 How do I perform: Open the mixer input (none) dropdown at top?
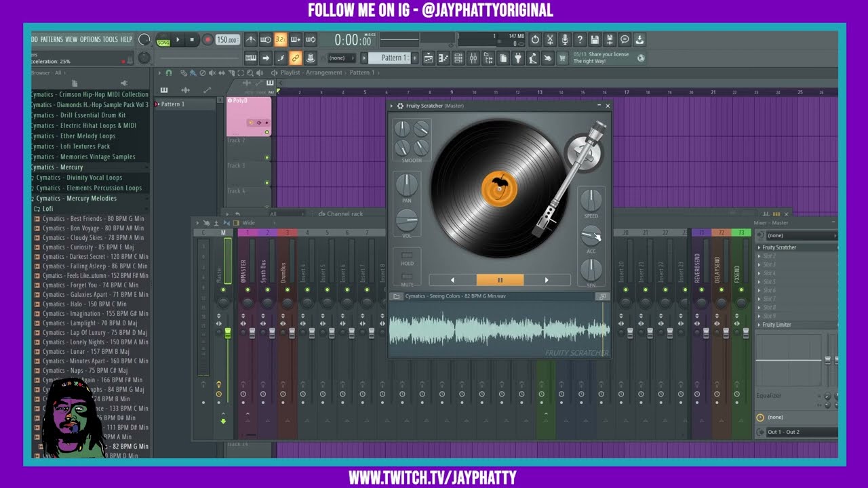point(802,235)
